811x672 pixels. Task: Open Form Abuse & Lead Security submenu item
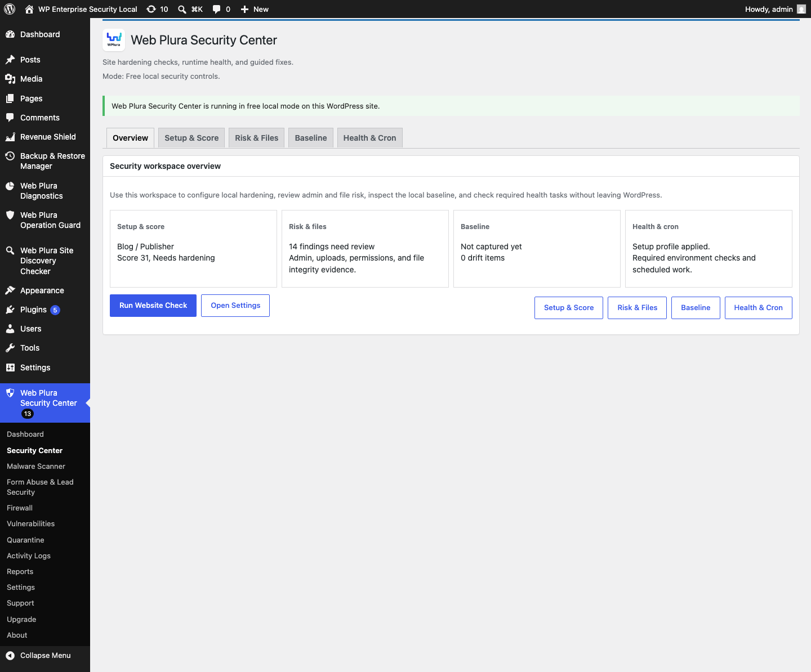[x=40, y=487]
